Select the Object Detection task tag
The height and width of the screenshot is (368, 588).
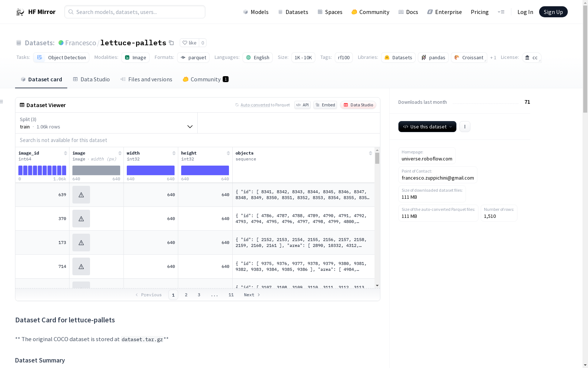coord(61,57)
